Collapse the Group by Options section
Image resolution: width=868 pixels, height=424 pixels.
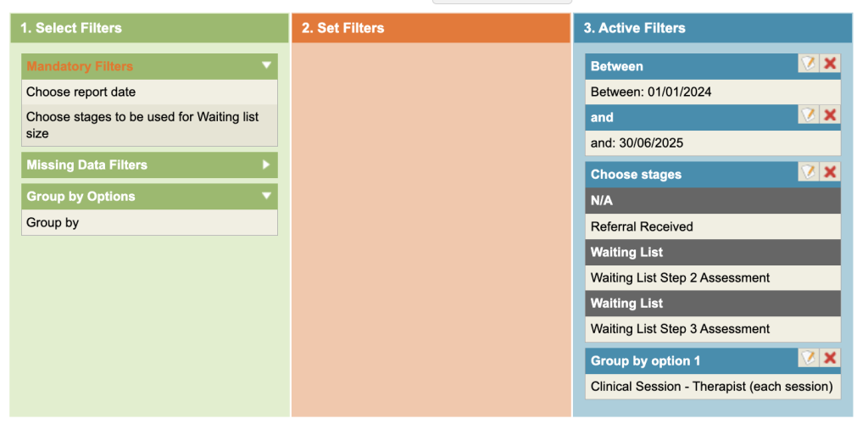[x=266, y=196]
